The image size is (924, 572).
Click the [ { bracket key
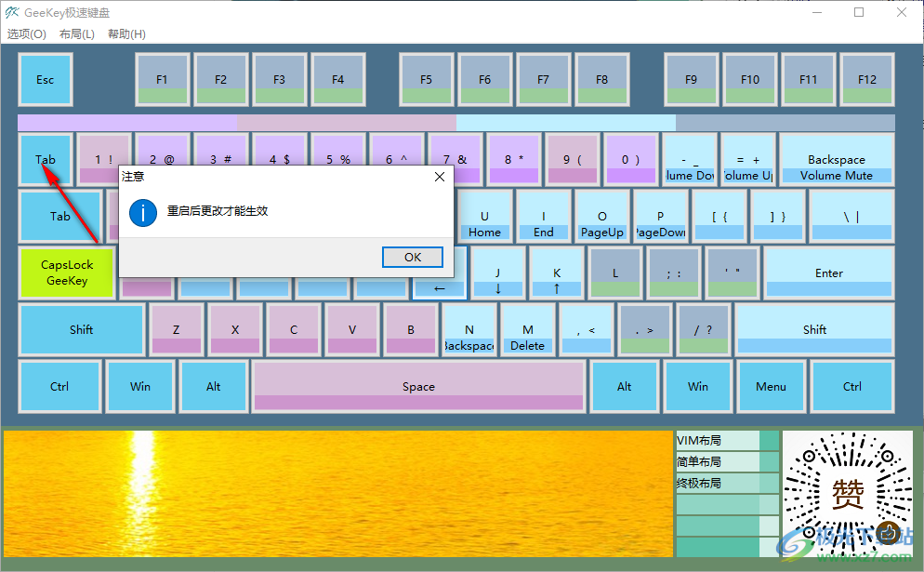point(719,217)
